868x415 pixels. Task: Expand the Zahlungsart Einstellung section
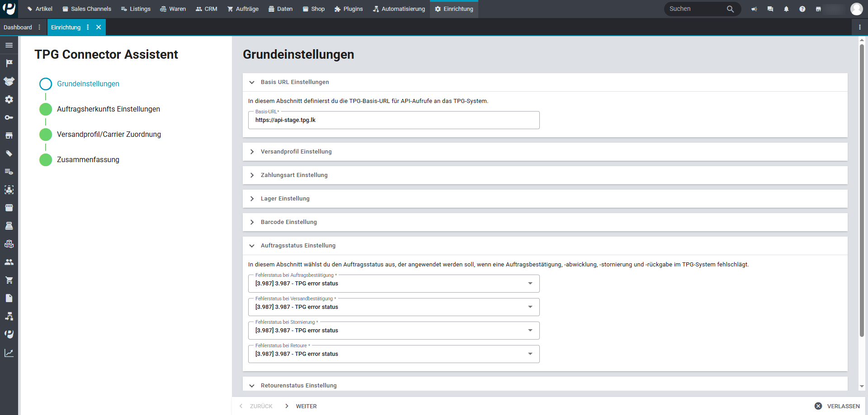point(545,175)
